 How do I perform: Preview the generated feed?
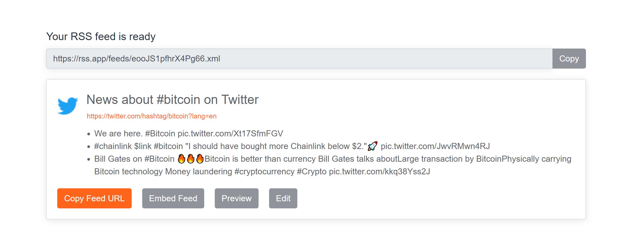pyautogui.click(x=237, y=198)
